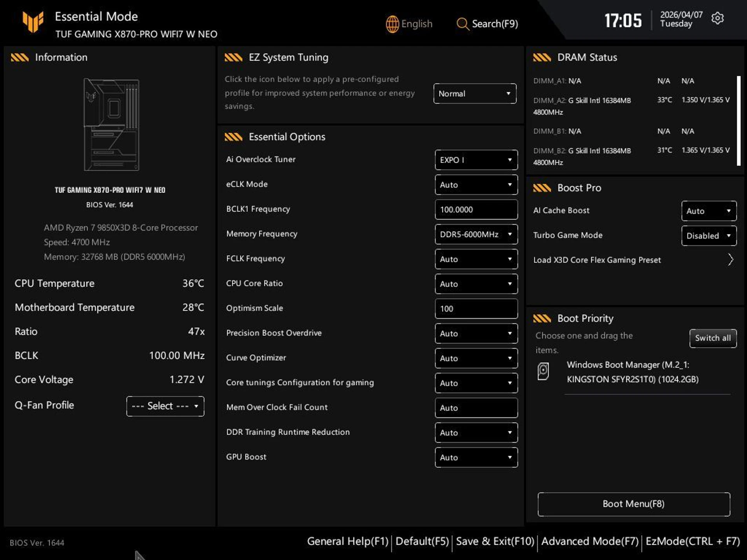Open settings via the gear icon
Screen dimensions: 747x560
[x=717, y=18]
